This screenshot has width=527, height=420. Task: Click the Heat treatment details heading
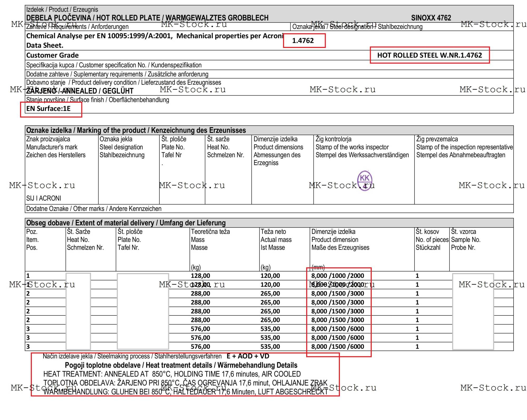tap(181, 365)
